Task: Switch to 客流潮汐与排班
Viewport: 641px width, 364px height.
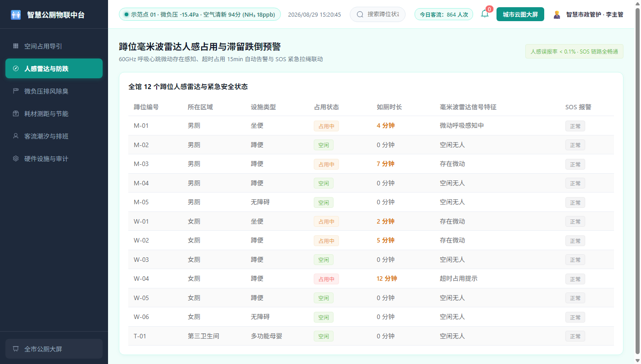Action: point(54,136)
